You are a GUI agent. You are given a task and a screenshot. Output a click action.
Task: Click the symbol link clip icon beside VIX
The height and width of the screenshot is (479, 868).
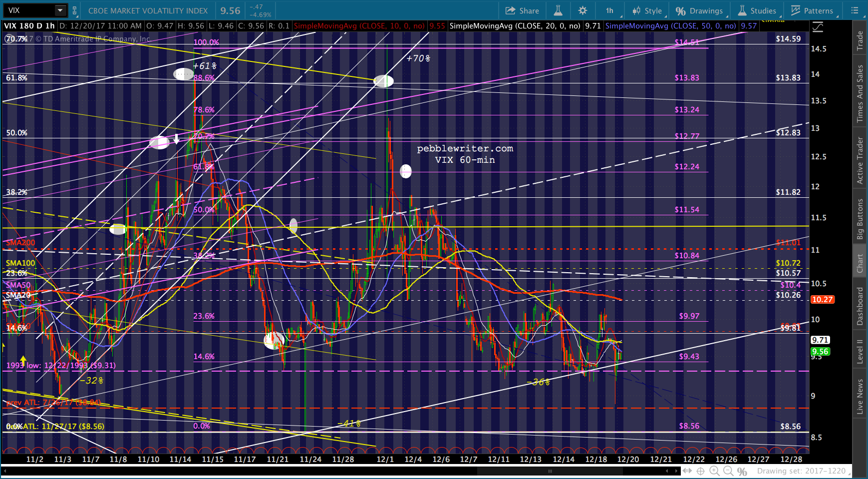coord(75,10)
